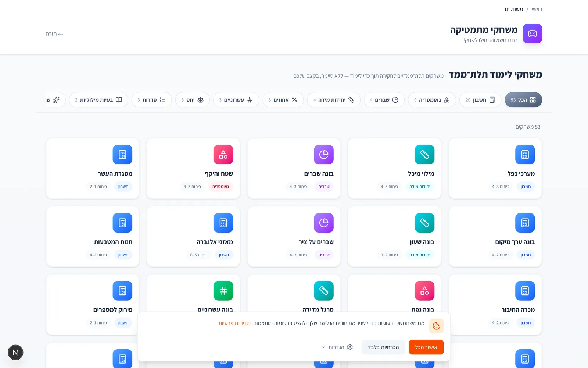The width and height of the screenshot is (588, 368).
Task: Open the פירוק למספרים calculator icon
Action: click(122, 291)
